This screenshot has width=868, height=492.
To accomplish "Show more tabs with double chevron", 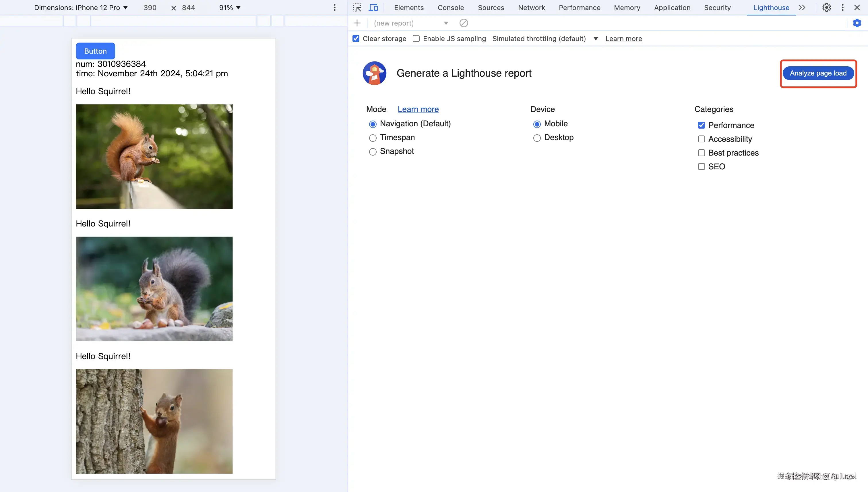I will tap(802, 7).
